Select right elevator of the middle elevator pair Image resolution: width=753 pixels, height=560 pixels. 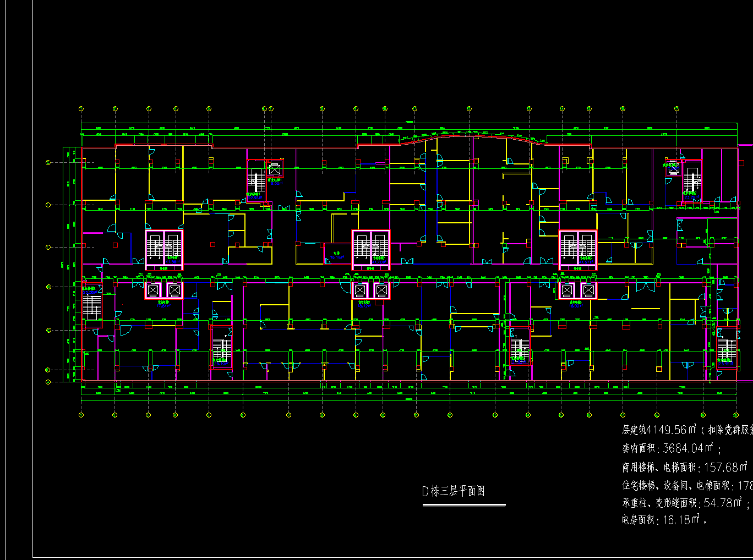381,290
